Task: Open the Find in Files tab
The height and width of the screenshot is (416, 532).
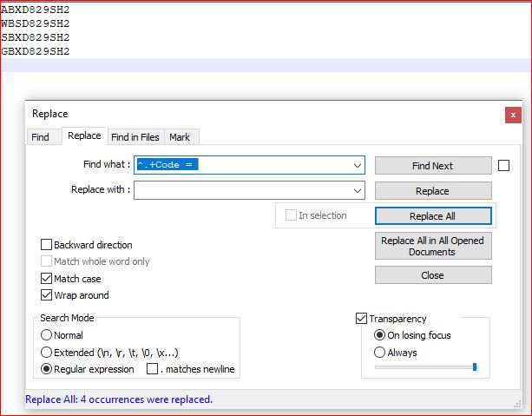Action: pos(135,137)
